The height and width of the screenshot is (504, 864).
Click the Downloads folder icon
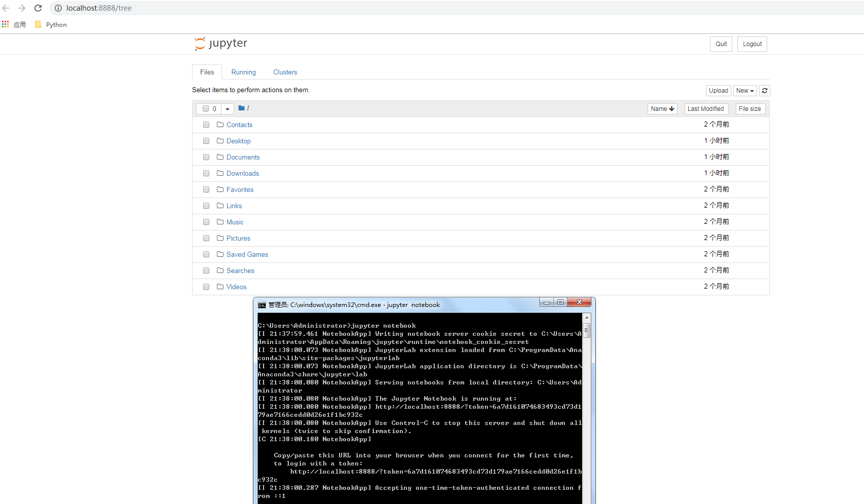click(x=220, y=173)
